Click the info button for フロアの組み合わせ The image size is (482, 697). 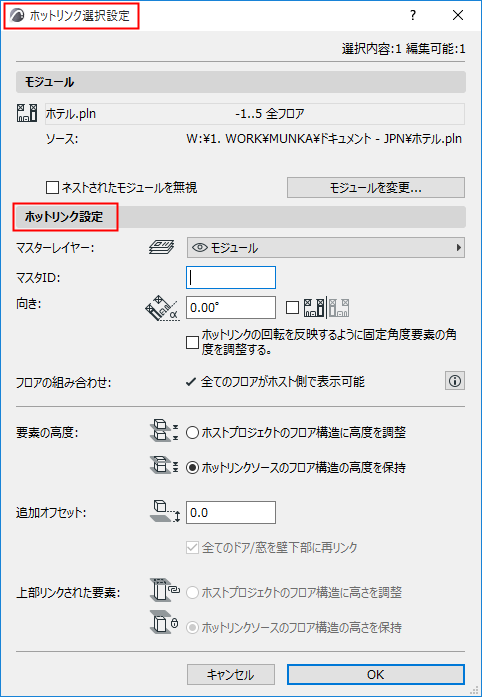[455, 381]
